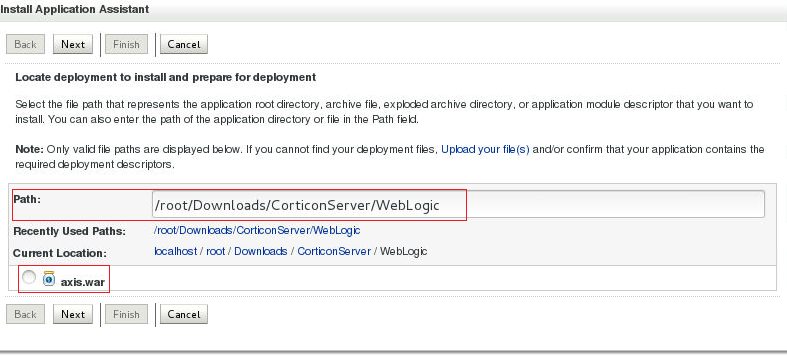787x360 pixels.
Task: Go to Downloads in Current Location breadcrumb
Action: tap(260, 251)
